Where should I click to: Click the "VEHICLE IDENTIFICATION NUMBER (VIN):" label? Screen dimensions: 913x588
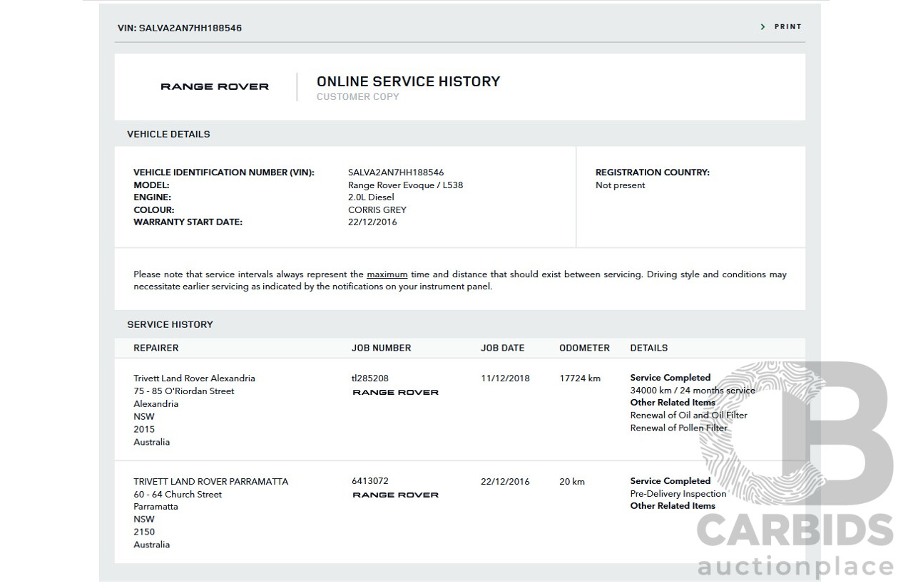(x=224, y=172)
